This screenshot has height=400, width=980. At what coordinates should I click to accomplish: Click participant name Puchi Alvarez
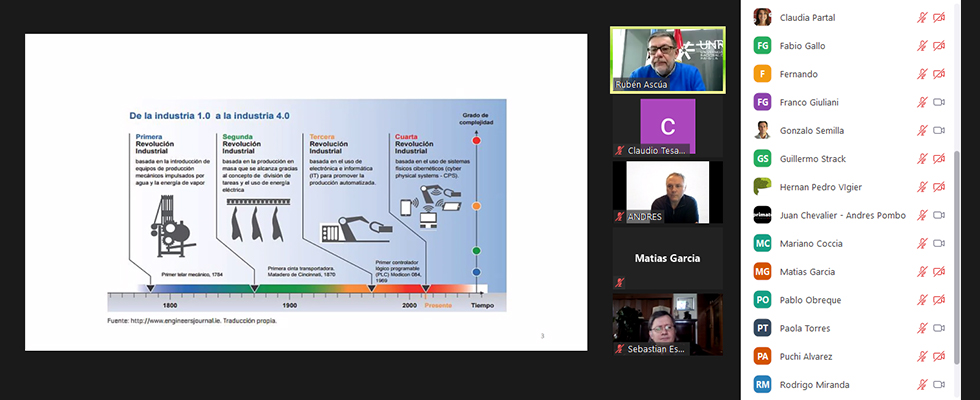(x=806, y=356)
